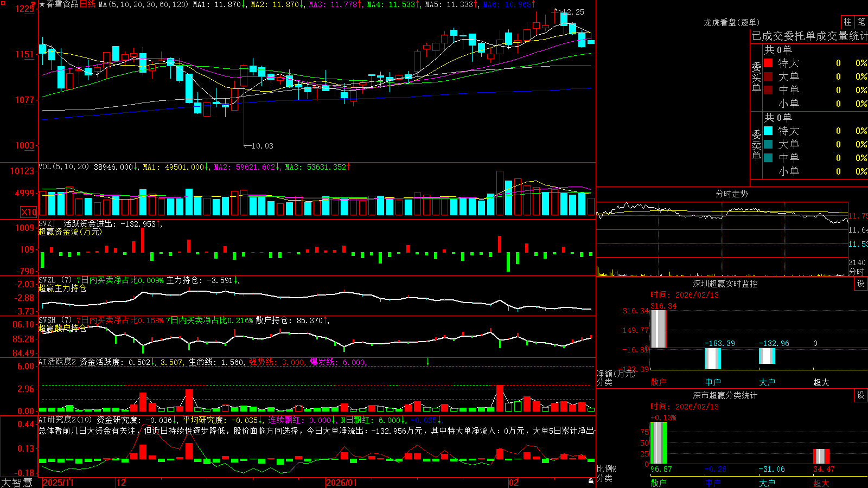Jump to the 02 month timeline marker
The image size is (868, 488).
514,483
